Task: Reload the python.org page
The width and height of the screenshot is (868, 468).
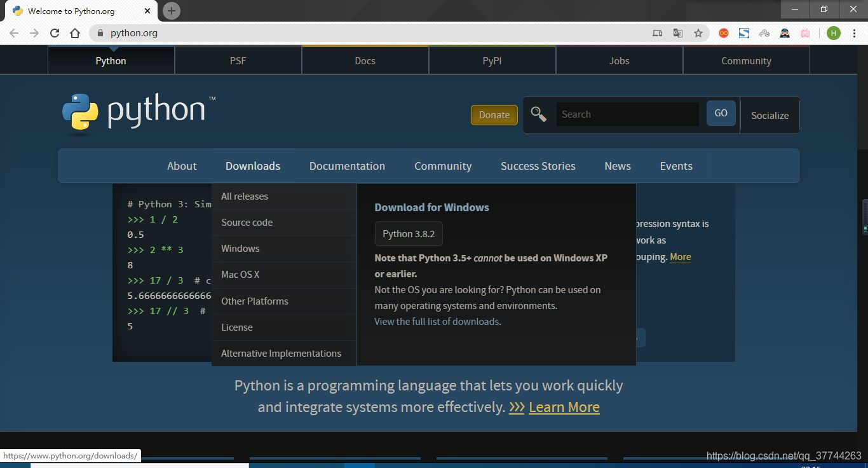Action: click(55, 33)
